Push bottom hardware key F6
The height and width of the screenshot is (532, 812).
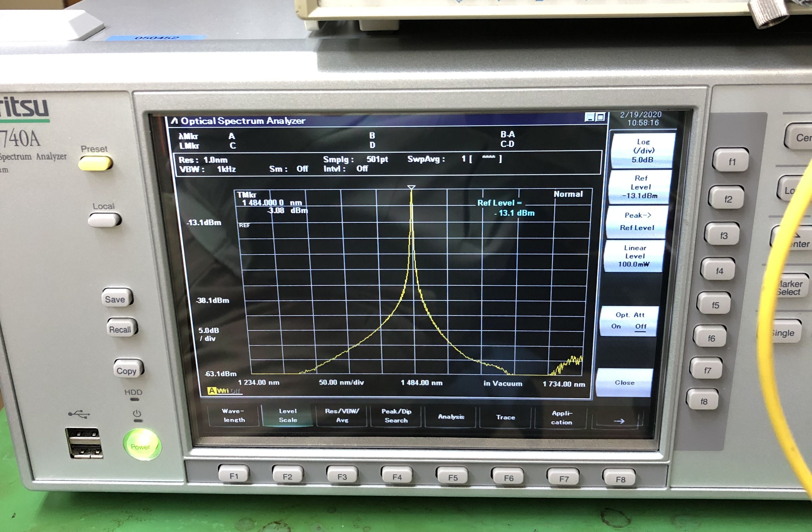tap(508, 476)
